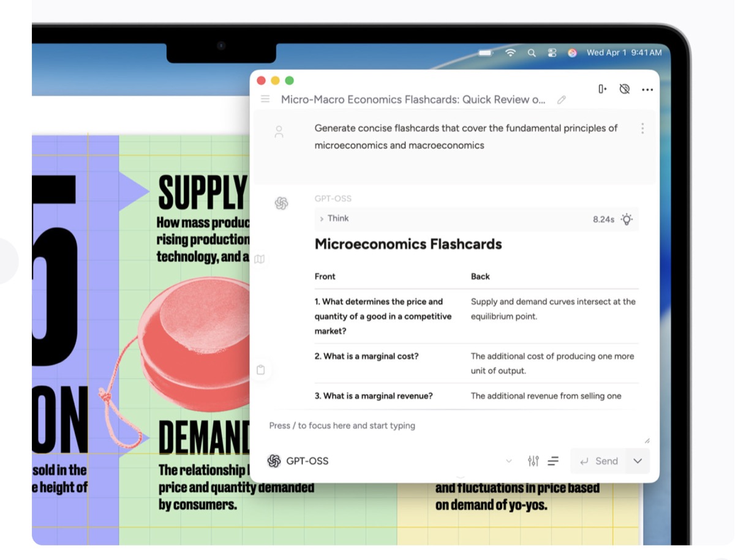
Task: Click the clipboard icon on the left edge
Action: [260, 370]
